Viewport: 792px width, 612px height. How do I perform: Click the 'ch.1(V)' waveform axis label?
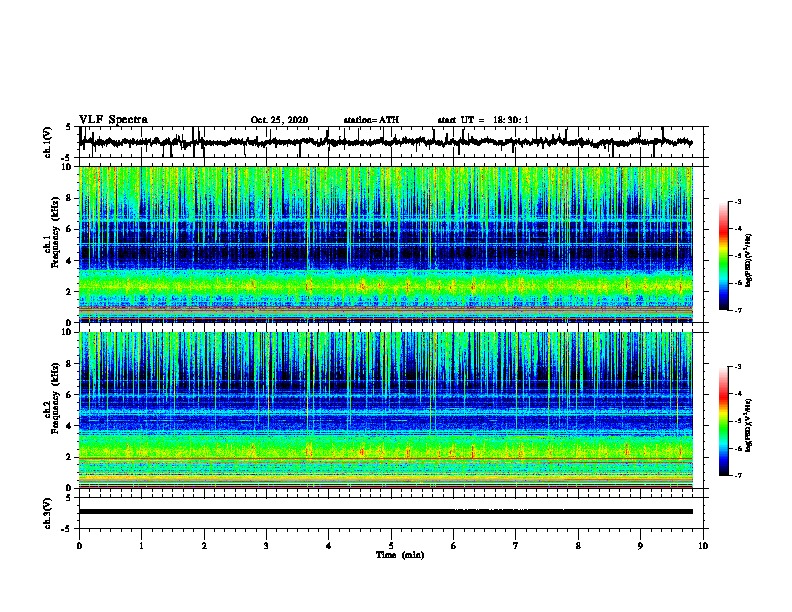pyautogui.click(x=48, y=142)
